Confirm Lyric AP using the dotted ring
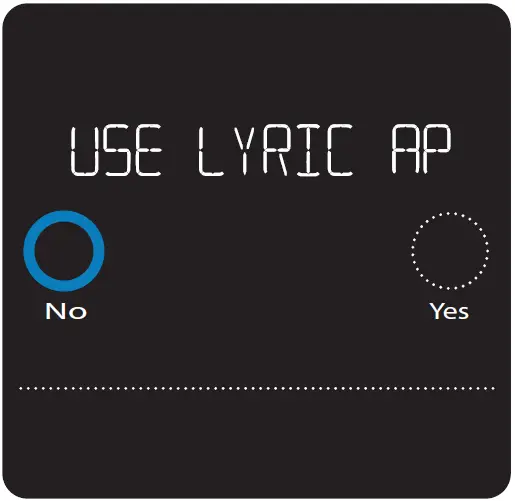 [450, 251]
